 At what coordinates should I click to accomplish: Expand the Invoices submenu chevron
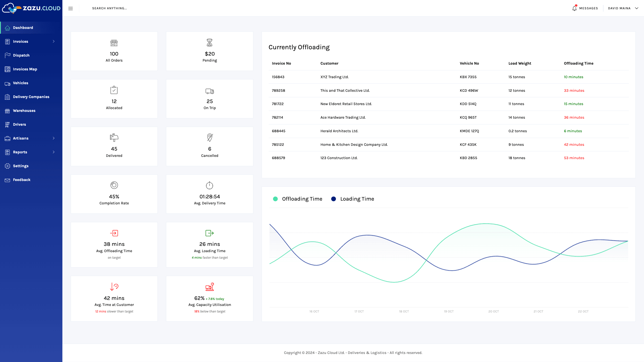click(54, 41)
